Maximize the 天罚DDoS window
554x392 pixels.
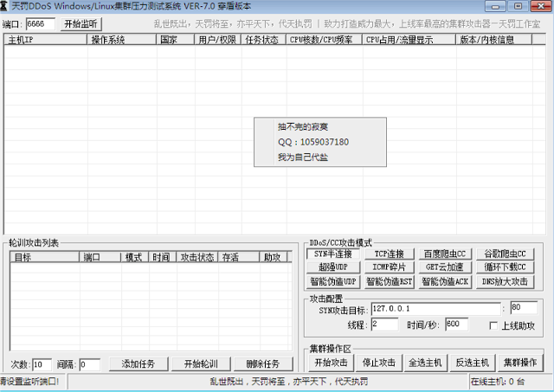pyautogui.click(x=518, y=6)
